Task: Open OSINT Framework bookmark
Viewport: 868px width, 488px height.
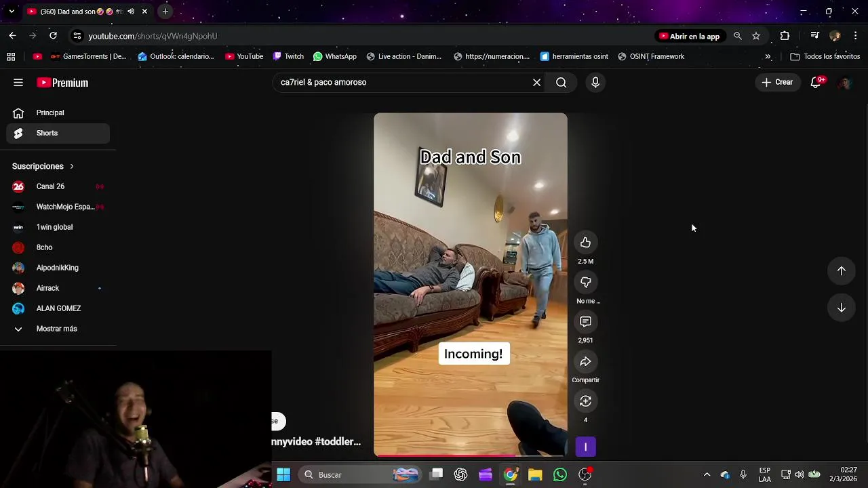Action: coord(650,57)
